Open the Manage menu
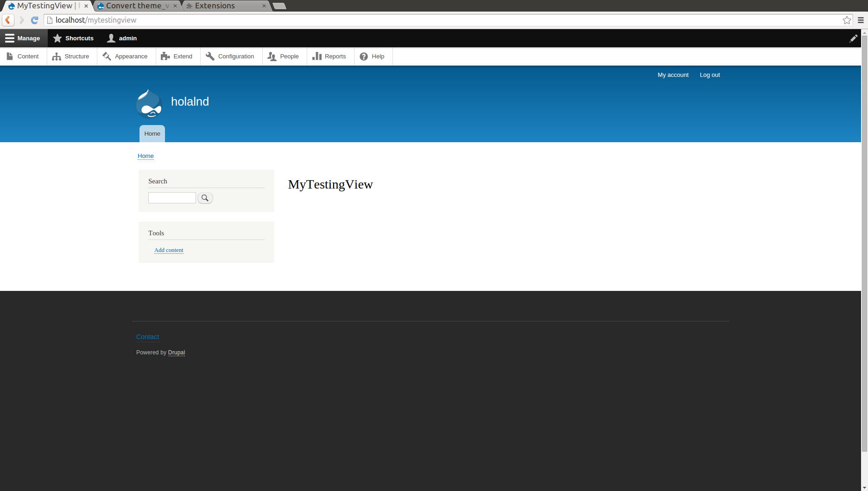The width and height of the screenshot is (868, 491). (23, 38)
